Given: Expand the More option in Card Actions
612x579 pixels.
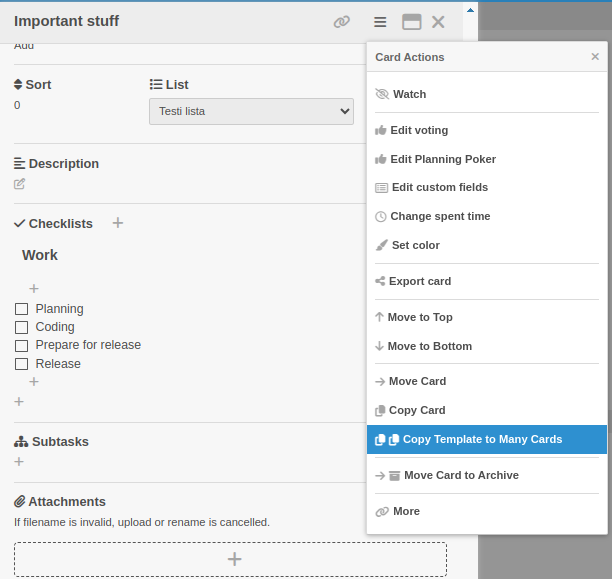Looking at the screenshot, I should pyautogui.click(x=406, y=511).
